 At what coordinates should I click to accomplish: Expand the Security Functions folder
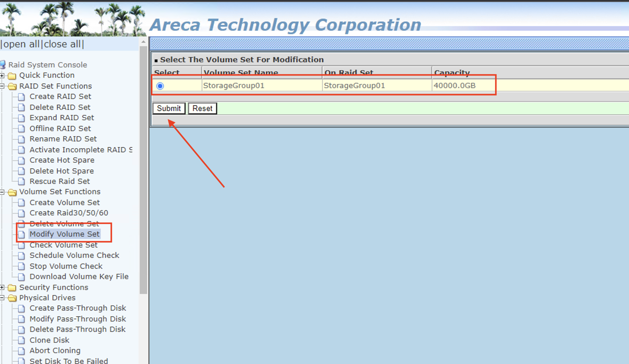coord(2,287)
